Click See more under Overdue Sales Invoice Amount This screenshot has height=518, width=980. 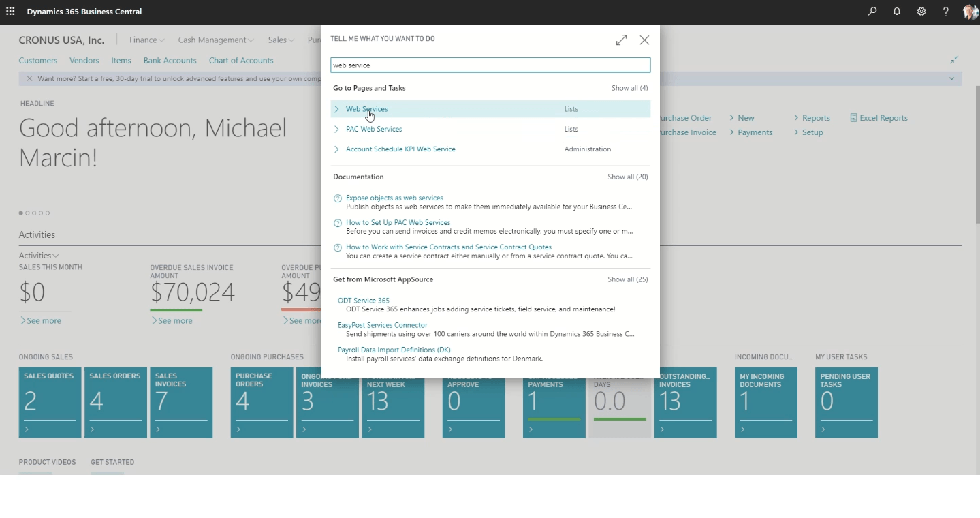coord(172,321)
